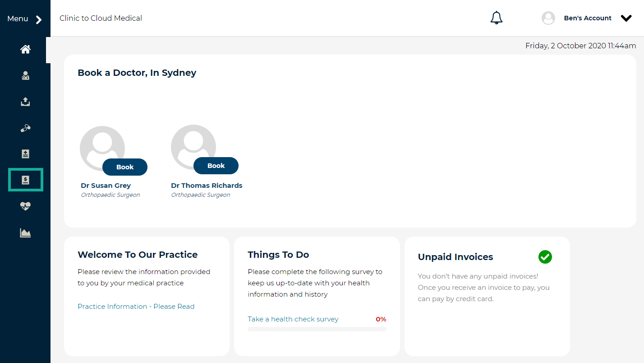
Task: Open the prescriptions pill icon in the sidebar
Action: [x=25, y=128]
